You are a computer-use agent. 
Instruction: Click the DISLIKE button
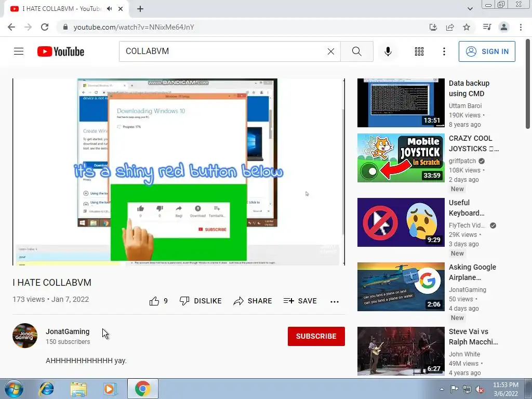201,301
